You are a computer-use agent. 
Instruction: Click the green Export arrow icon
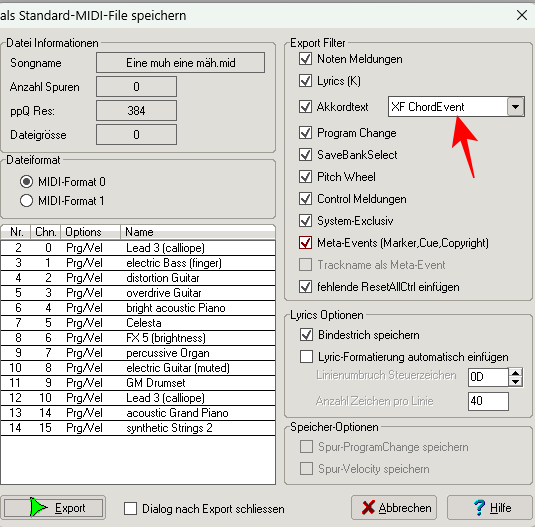[x=38, y=507]
